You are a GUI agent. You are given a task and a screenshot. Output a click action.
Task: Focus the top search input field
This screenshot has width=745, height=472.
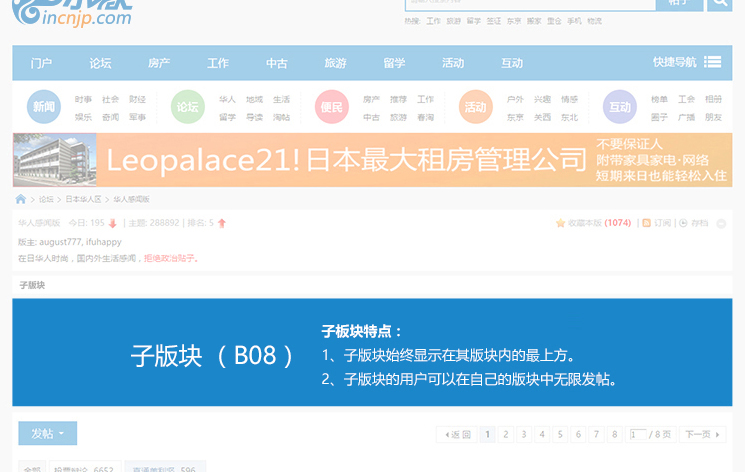[x=530, y=4]
